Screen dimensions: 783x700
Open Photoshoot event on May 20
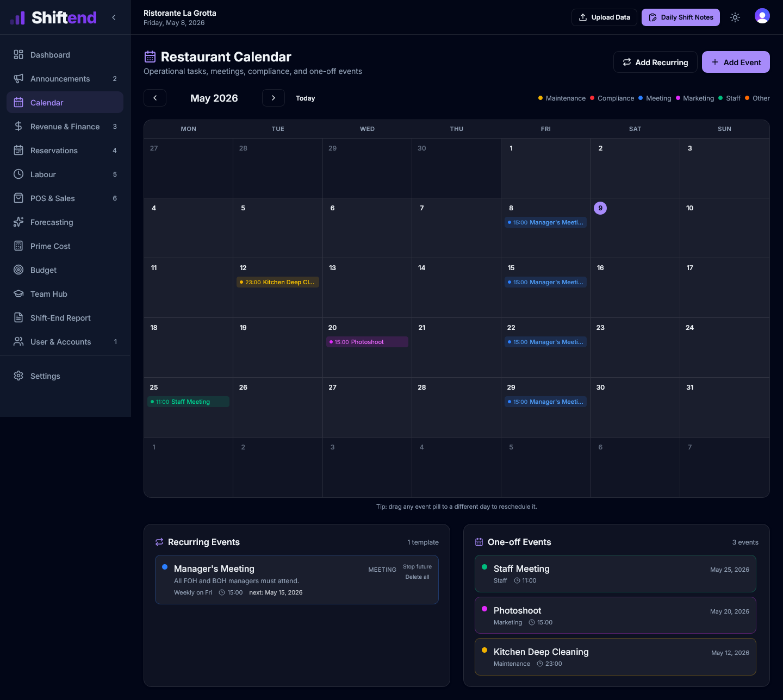[367, 342]
